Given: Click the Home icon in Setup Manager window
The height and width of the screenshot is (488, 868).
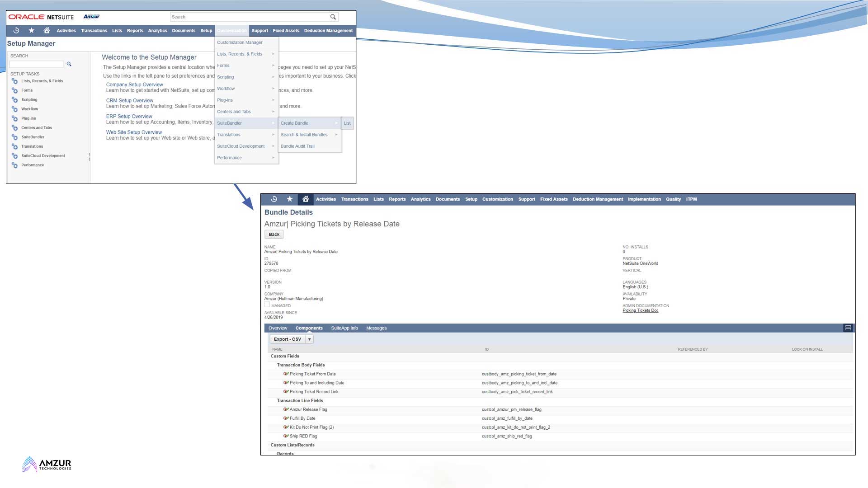Looking at the screenshot, I should point(47,30).
